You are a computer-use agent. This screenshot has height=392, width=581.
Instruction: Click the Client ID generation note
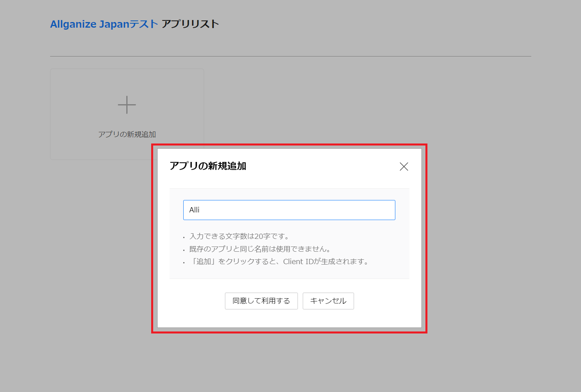pyautogui.click(x=279, y=262)
